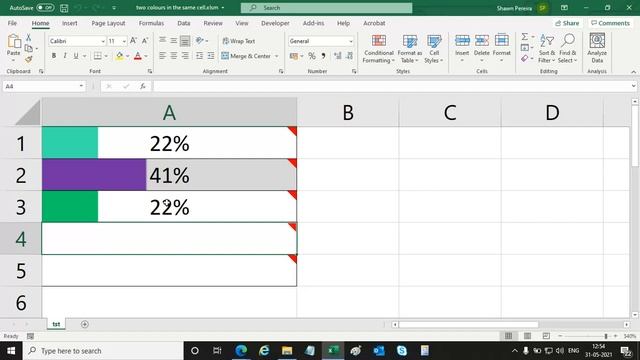Center text horizontally
The image size is (640, 360).
point(173,56)
